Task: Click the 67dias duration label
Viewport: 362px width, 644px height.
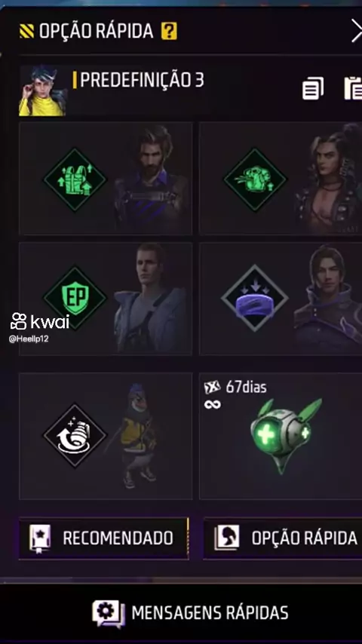Action: coord(245,387)
